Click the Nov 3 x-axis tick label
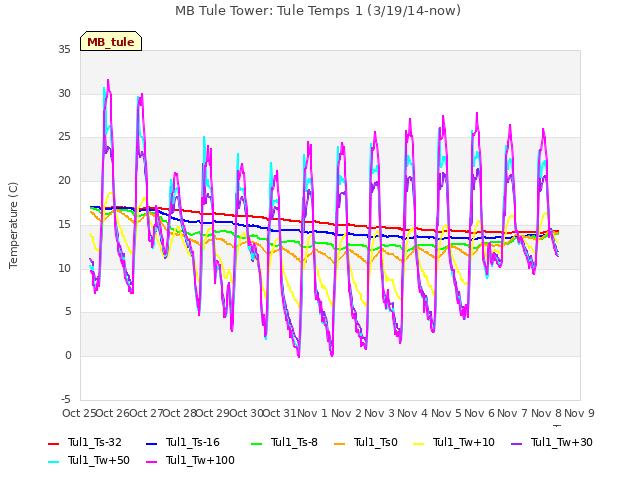The image size is (640, 480). [x=380, y=413]
